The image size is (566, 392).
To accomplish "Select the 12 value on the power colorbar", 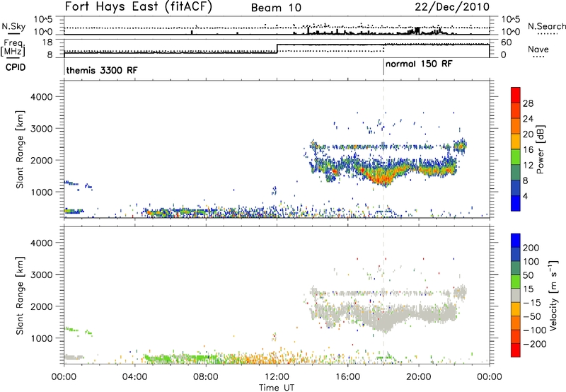I will pyautogui.click(x=528, y=166).
